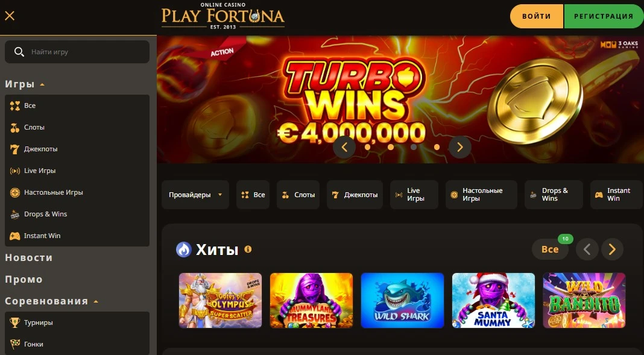The height and width of the screenshot is (355, 644).
Task: Collapse the Игры section arrow
Action: [x=42, y=84]
